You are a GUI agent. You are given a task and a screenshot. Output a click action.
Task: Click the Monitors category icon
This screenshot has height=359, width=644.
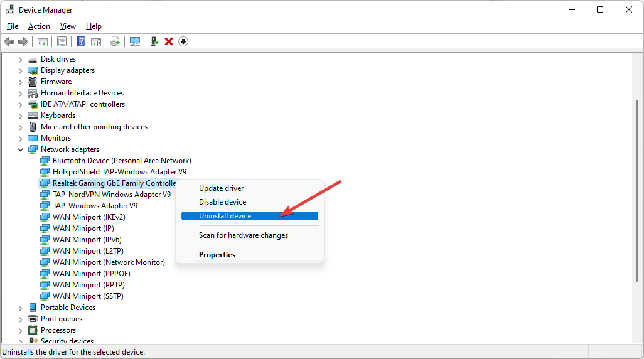coord(33,139)
